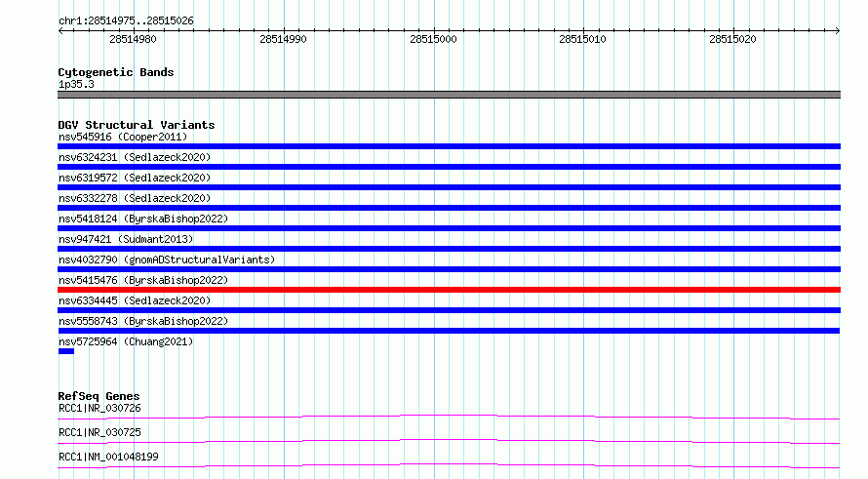This screenshot has width=868, height=479.
Task: Click the blue bar for nsv545916
Action: [x=449, y=146]
